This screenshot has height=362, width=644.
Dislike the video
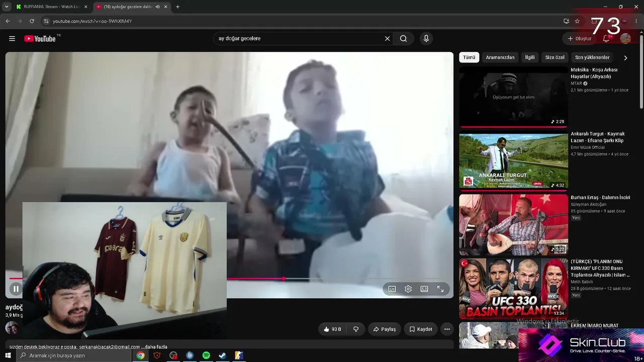[x=356, y=329]
